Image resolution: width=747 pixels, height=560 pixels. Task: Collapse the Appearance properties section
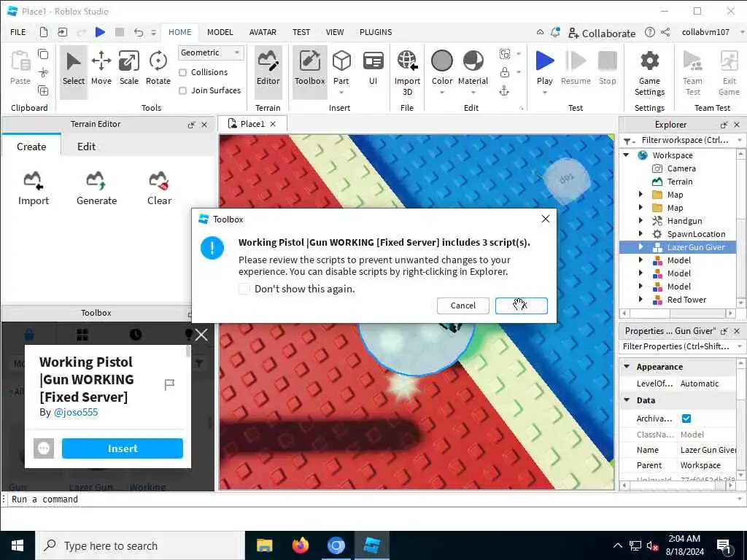627,367
